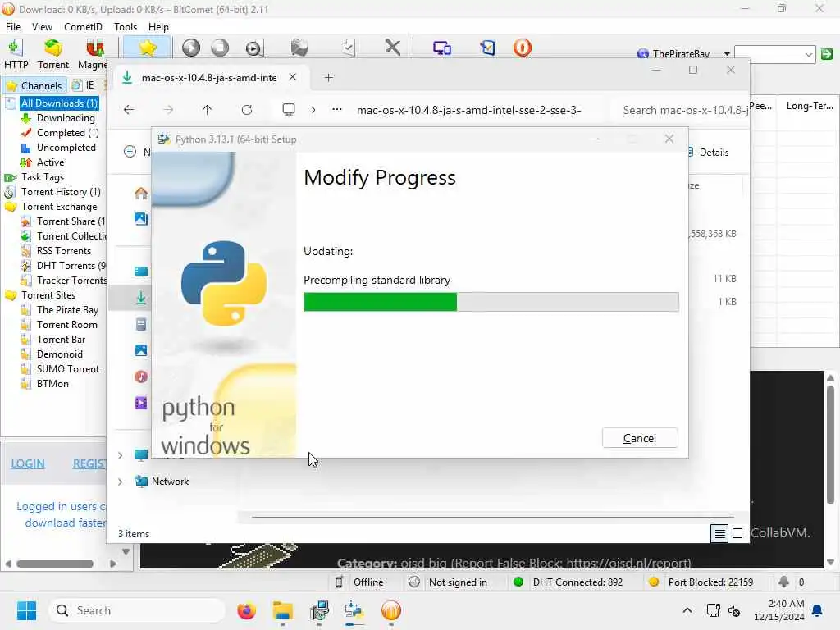Close the mac-os-x-10.4.8 Explorer tab
The image size is (840, 630).
point(293,77)
